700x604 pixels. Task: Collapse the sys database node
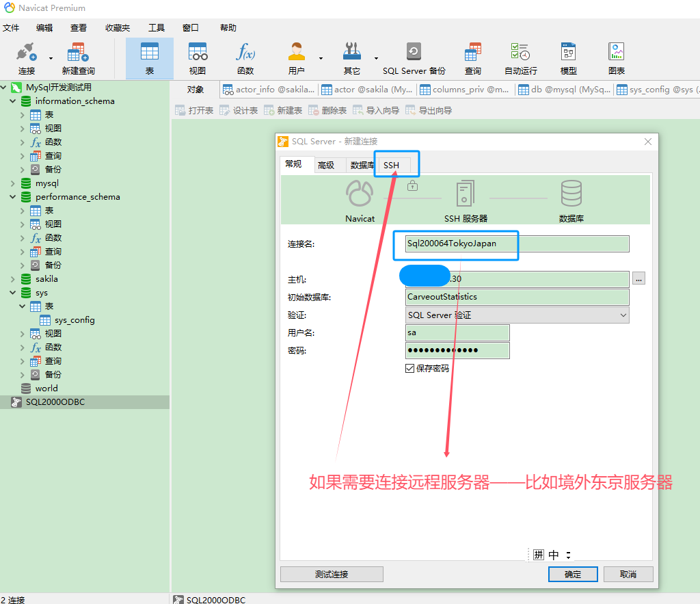click(12, 293)
